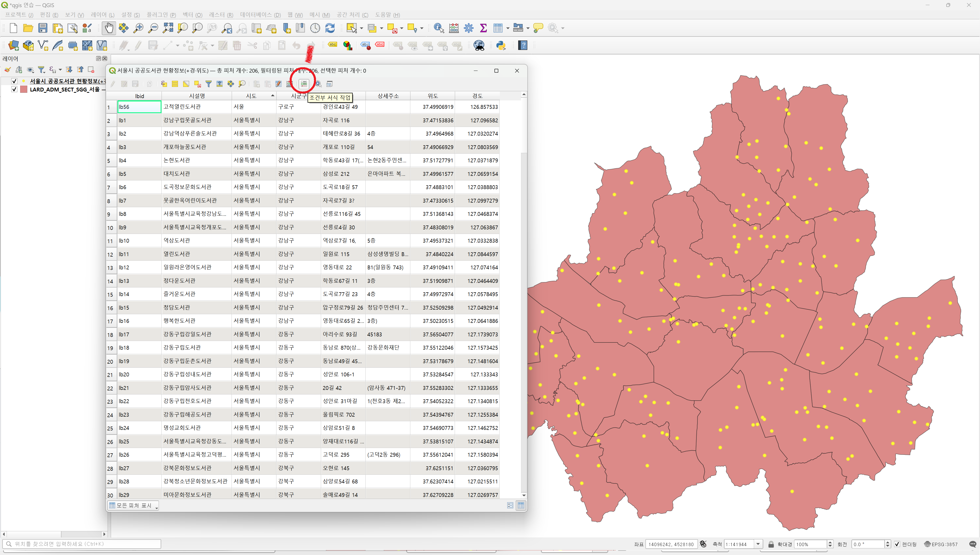Viewport: 980px width, 555px height.
Task: Uncheck the 서울시 공공도서관 layer visibility checkbox
Action: (x=15, y=81)
